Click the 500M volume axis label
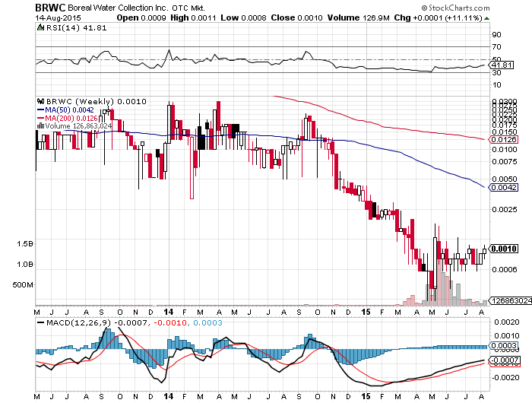Screen dimensions: 532x403 (23, 285)
